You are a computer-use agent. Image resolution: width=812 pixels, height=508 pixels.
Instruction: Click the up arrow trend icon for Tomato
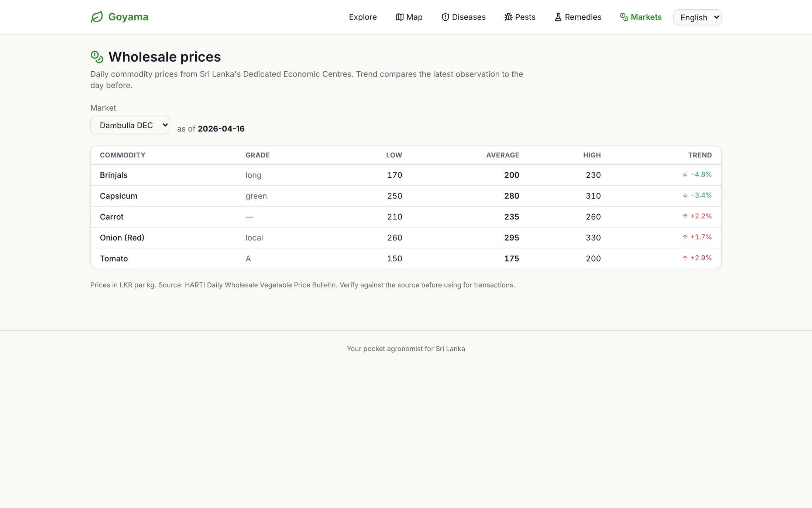685,258
